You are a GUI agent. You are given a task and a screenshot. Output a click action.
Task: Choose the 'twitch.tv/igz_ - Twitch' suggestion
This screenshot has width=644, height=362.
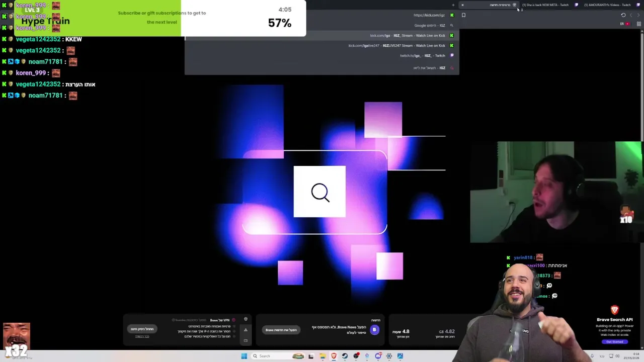[x=322, y=55]
